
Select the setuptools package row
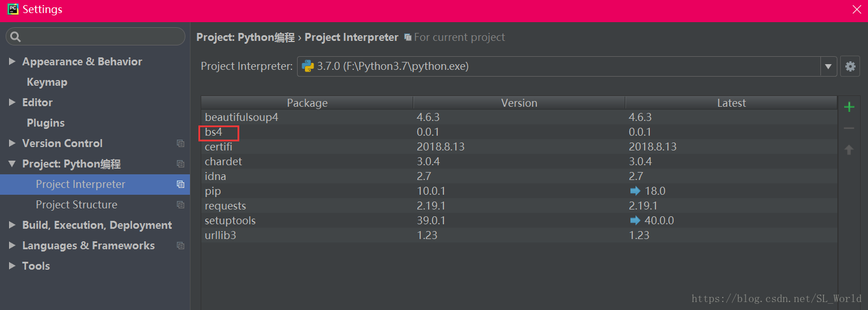(519, 221)
